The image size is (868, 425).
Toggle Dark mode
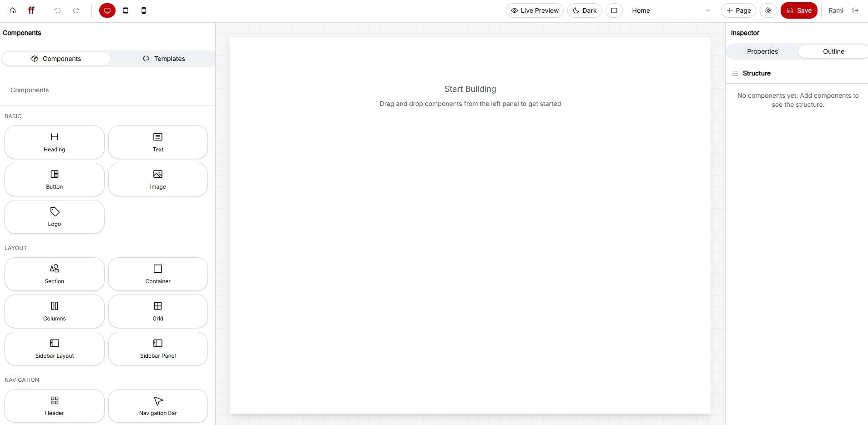[585, 10]
